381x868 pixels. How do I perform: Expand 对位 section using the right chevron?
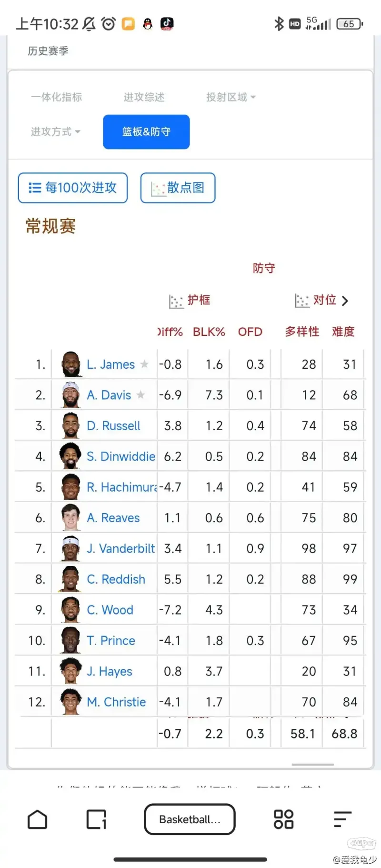tap(345, 301)
